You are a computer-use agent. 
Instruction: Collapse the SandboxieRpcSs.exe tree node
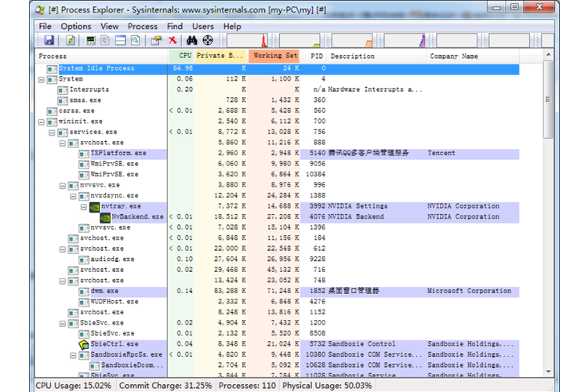73,355
